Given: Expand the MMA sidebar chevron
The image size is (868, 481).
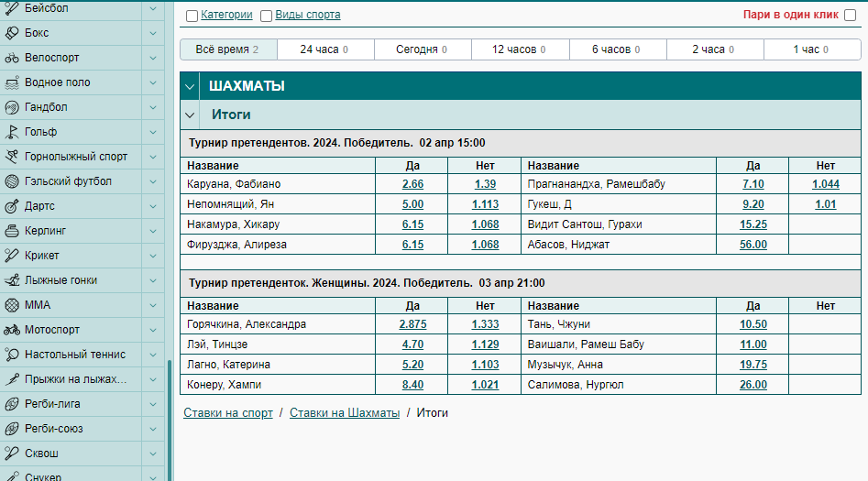Looking at the screenshot, I should tap(153, 305).
